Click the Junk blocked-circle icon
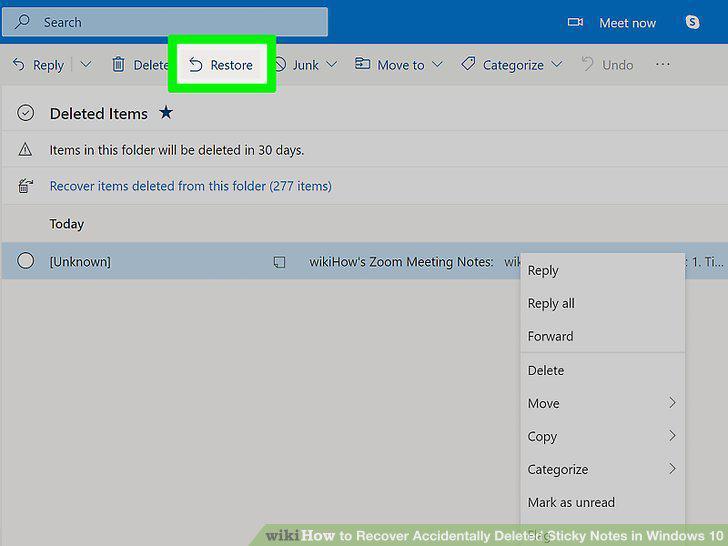 click(280, 65)
